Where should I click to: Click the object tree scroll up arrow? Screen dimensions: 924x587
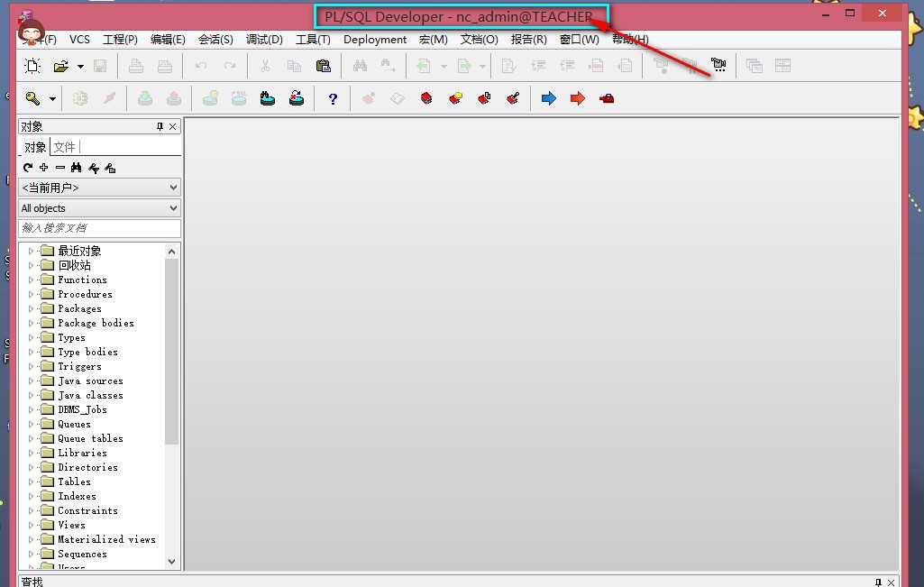171,252
